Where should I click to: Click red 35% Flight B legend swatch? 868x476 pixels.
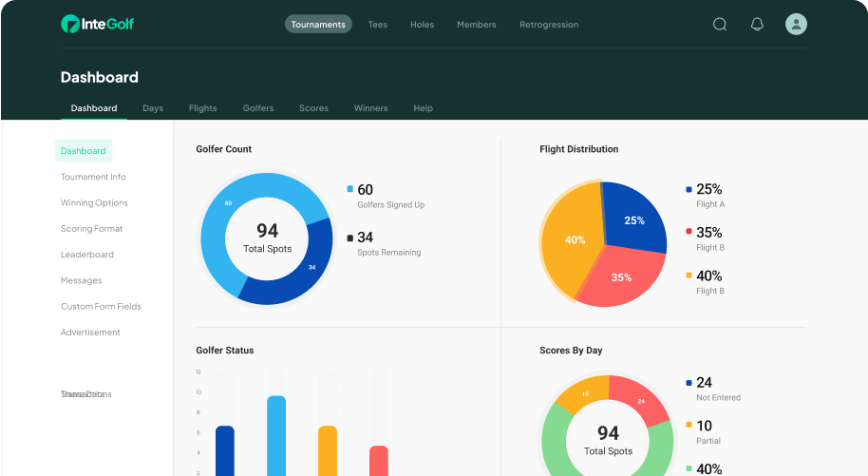click(689, 231)
